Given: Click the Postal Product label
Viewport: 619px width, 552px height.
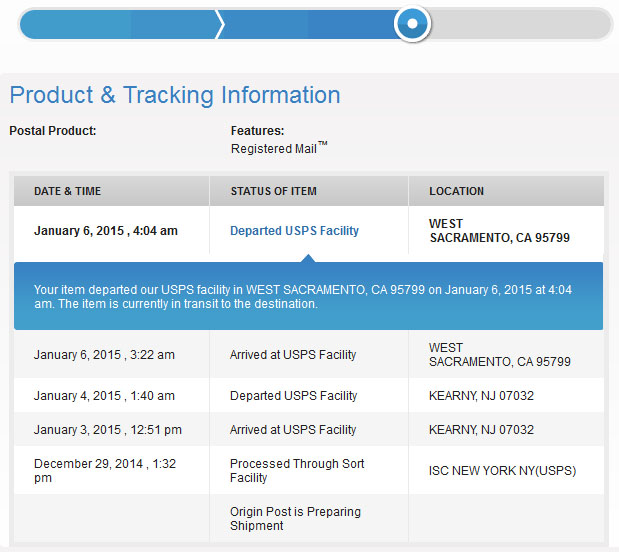Looking at the screenshot, I should point(53,131).
